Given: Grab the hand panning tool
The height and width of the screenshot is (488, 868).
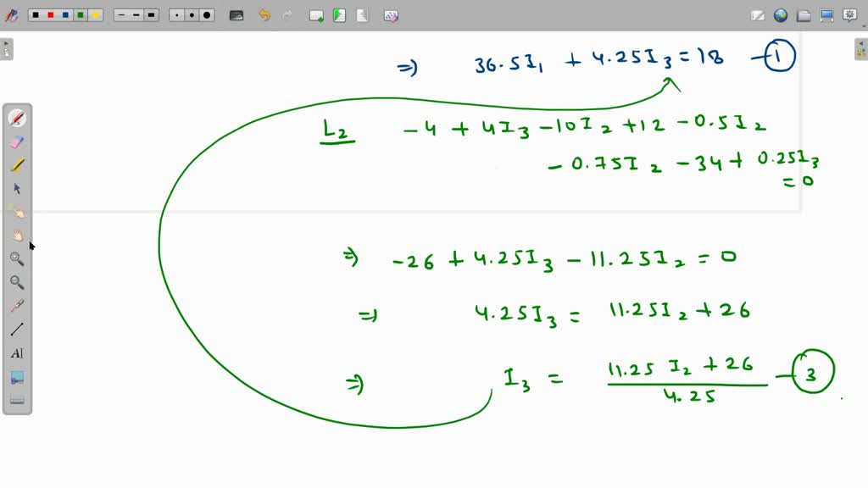Looking at the screenshot, I should click(x=17, y=236).
